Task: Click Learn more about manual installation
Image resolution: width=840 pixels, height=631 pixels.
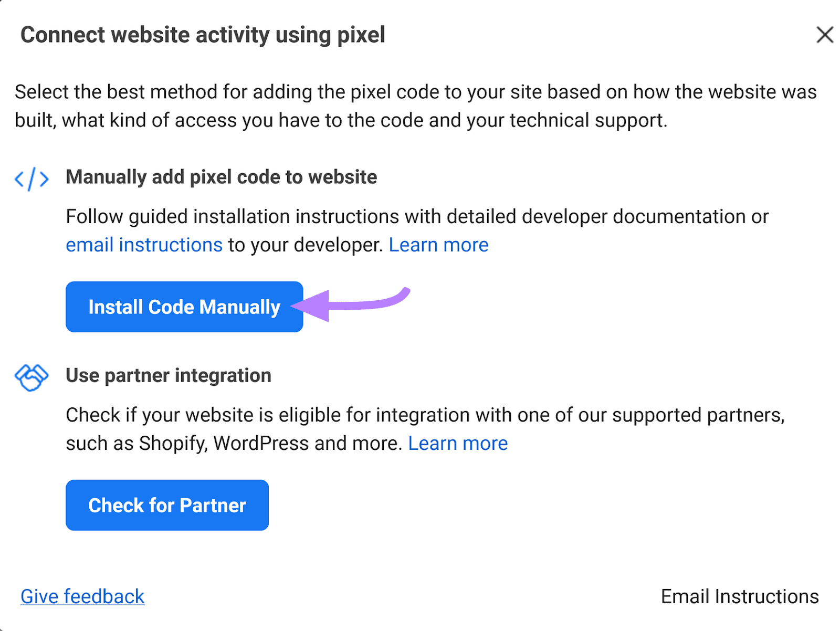Action: click(438, 244)
